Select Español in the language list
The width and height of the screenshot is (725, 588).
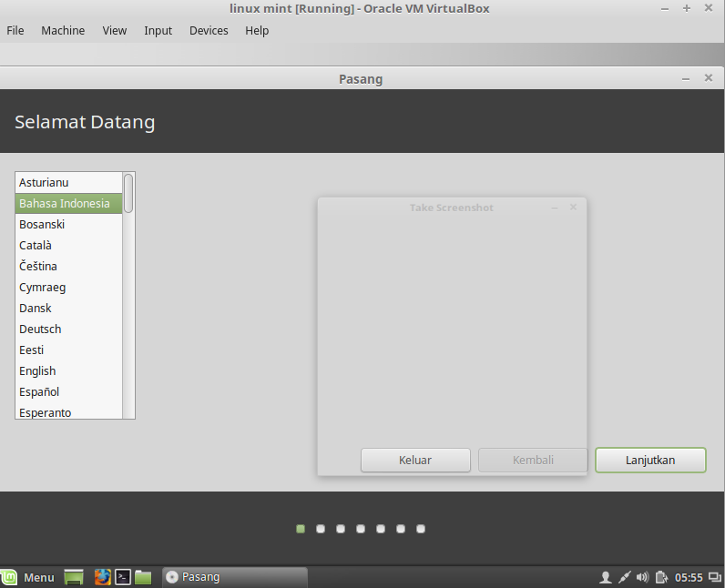tap(68, 391)
